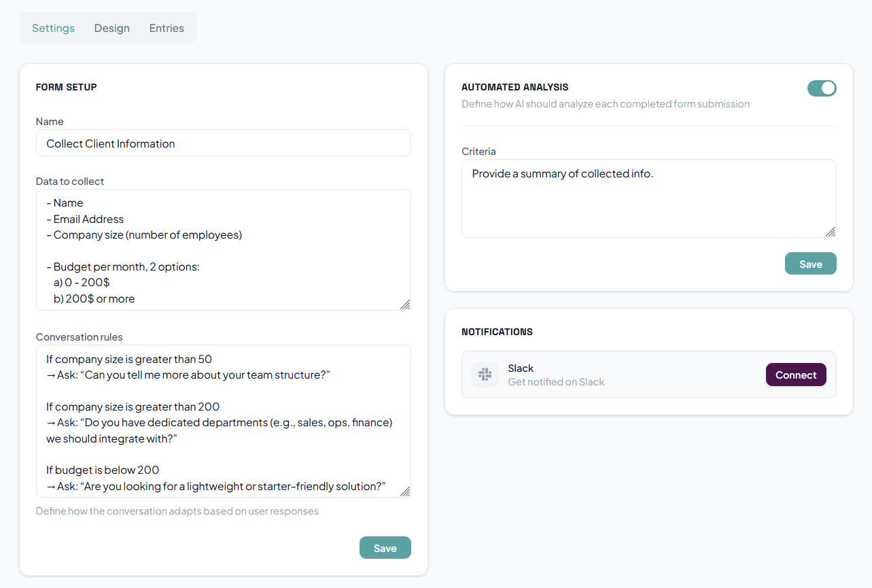Click the Slack notification title text
The image size is (872, 588).
(x=521, y=368)
